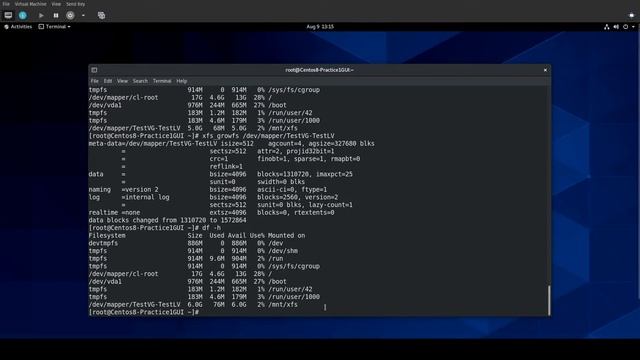Screen dimensions: 640x360
Task: Expand shutdown options dropdown arrow
Action: (83, 16)
